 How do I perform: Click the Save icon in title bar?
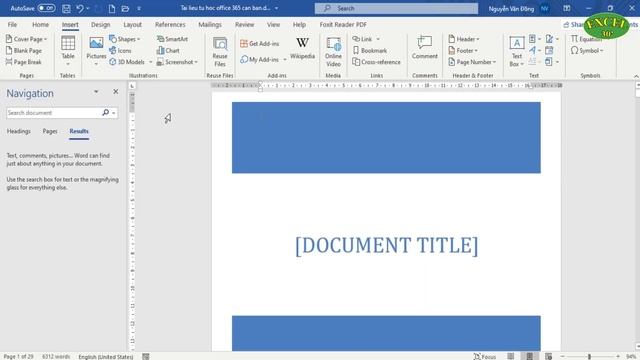tap(66, 8)
